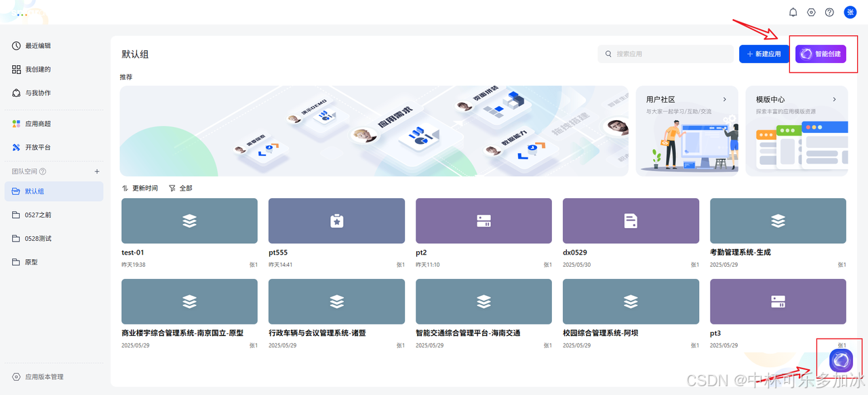Image resolution: width=868 pixels, height=395 pixels.
Task: Open the pt3 app thumbnail
Action: (778, 301)
